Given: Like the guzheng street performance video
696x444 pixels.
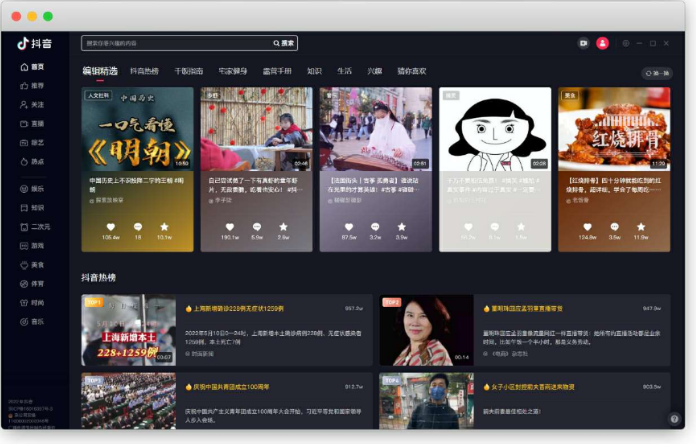Looking at the screenshot, I should click(349, 227).
